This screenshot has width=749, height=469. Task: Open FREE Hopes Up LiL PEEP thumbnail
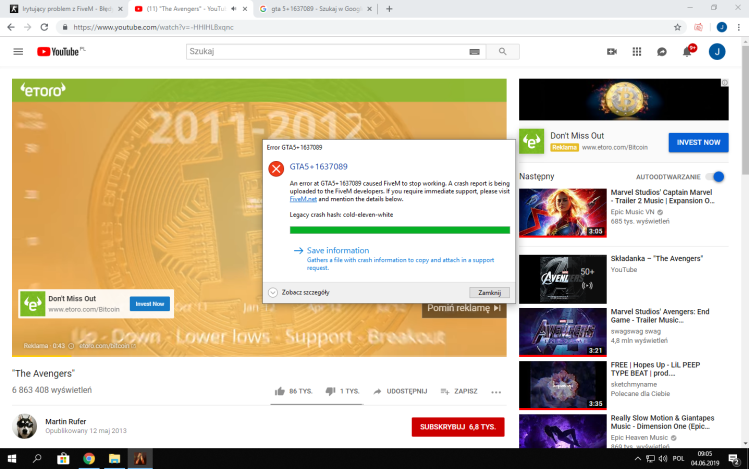click(x=563, y=385)
